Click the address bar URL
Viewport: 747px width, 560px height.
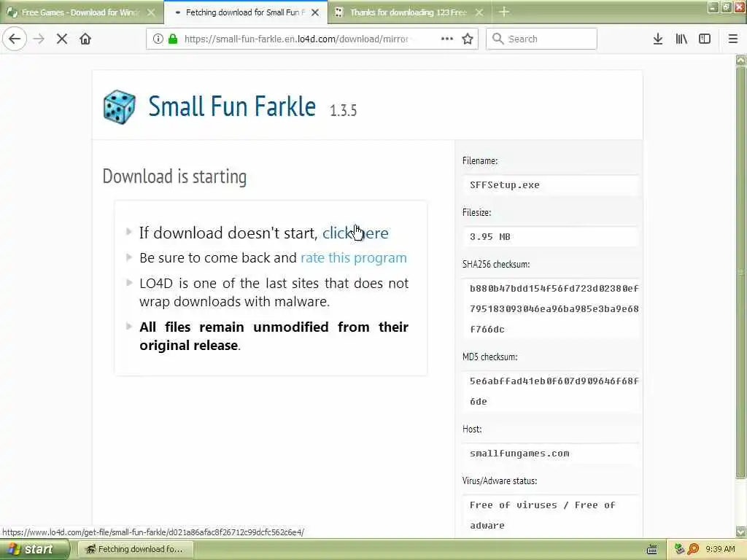pyautogui.click(x=296, y=39)
